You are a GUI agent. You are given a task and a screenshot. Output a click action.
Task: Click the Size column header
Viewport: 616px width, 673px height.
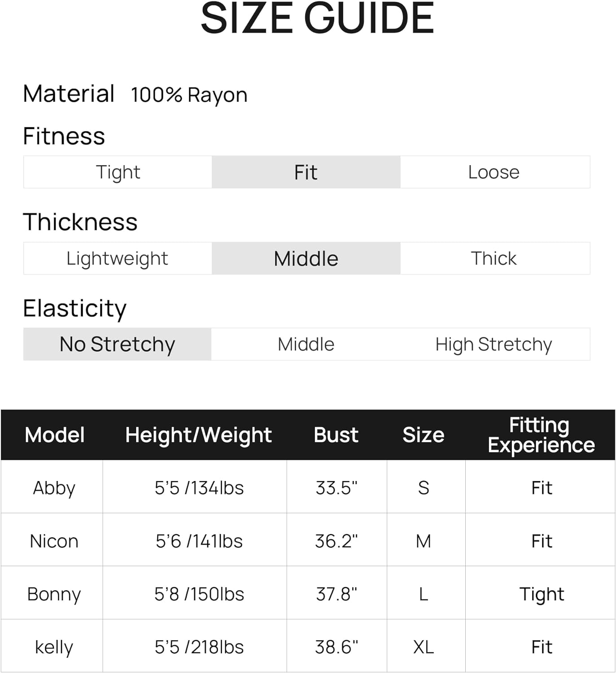click(424, 435)
